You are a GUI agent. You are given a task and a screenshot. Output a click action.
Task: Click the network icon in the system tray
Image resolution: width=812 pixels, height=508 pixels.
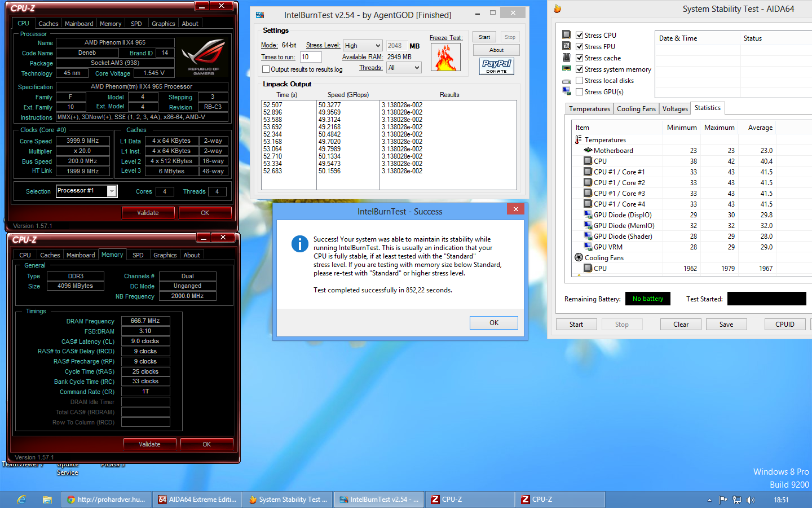point(737,500)
